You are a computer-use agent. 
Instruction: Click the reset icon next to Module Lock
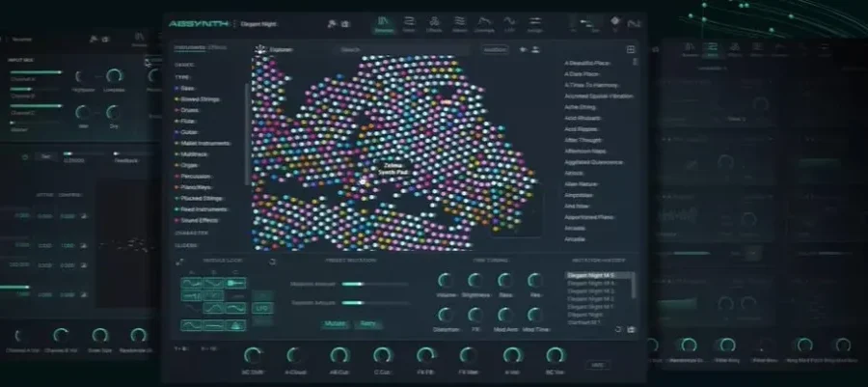pyautogui.click(x=273, y=261)
